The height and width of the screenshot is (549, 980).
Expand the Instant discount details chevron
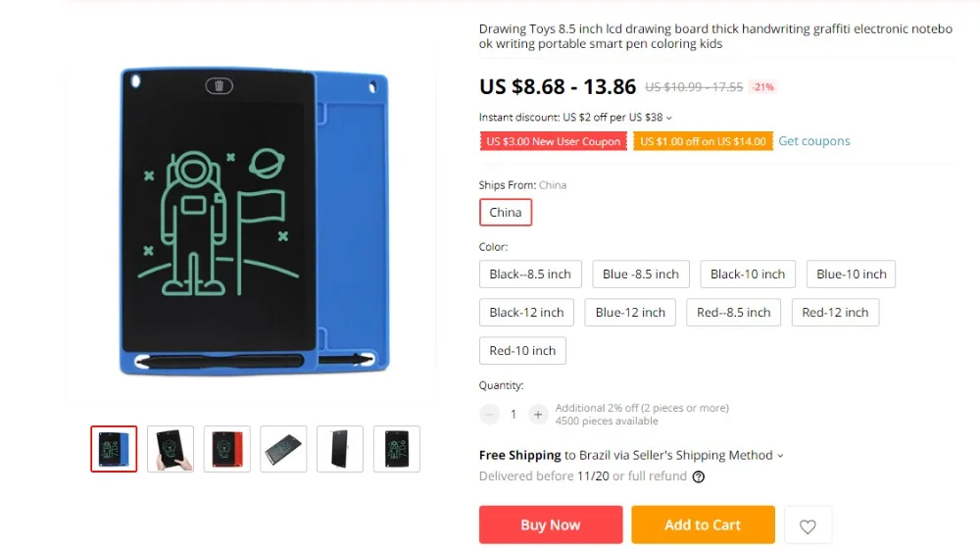(668, 118)
